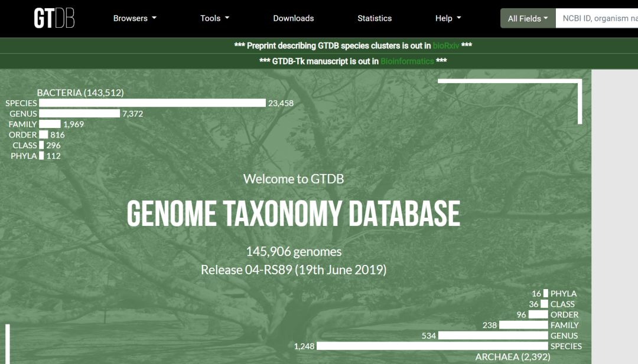Open the Help dropdown menu
This screenshot has width=638, height=364.
448,18
